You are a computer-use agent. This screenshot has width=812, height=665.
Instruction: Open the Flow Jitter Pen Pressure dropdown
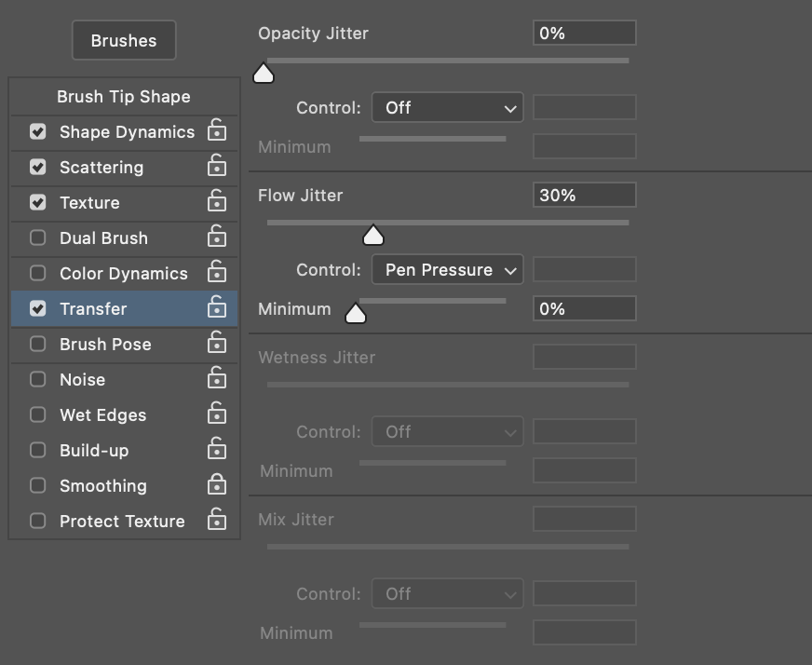pos(447,270)
